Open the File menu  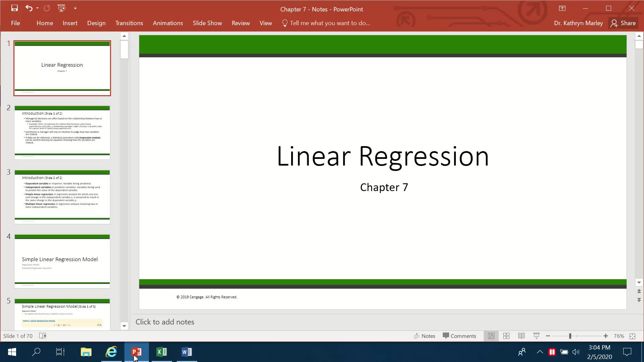click(15, 23)
